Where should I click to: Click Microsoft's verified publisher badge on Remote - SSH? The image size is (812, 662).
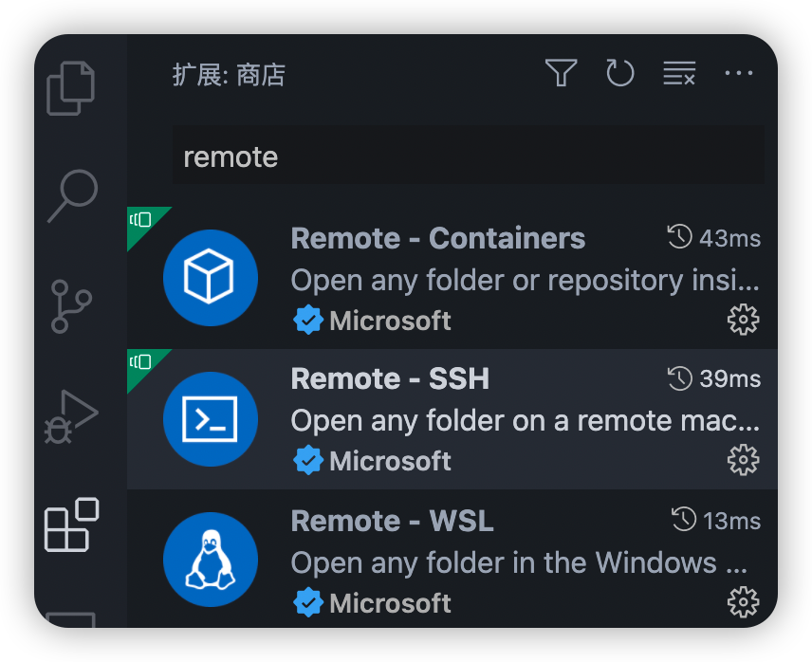[308, 460]
